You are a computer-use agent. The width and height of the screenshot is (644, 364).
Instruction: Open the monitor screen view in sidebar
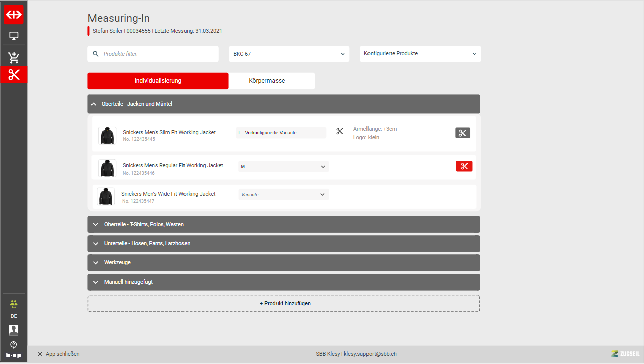click(x=14, y=36)
